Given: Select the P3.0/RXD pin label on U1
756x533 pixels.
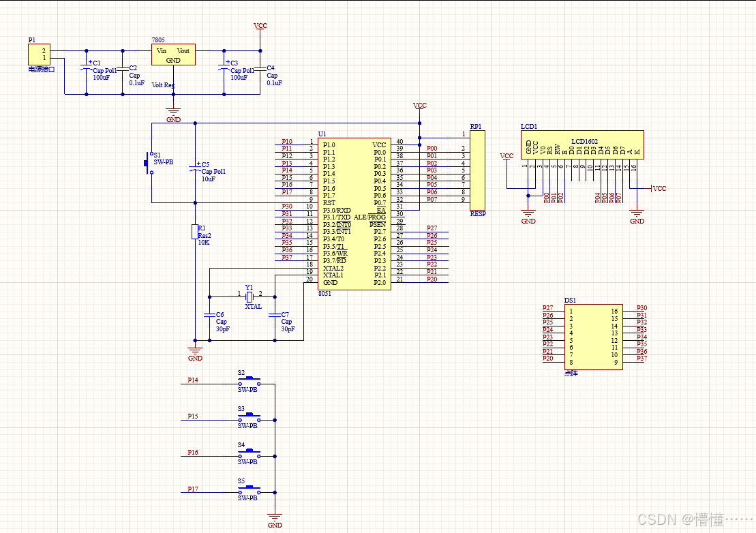Looking at the screenshot, I should [337, 210].
